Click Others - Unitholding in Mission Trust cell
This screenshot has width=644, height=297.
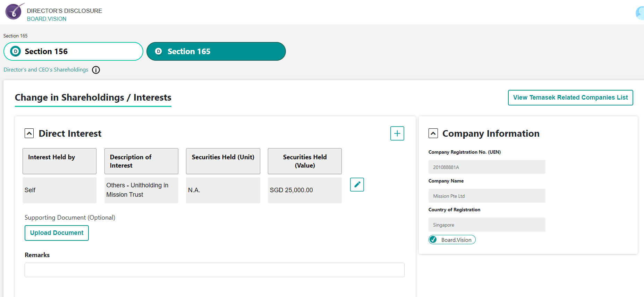141,190
